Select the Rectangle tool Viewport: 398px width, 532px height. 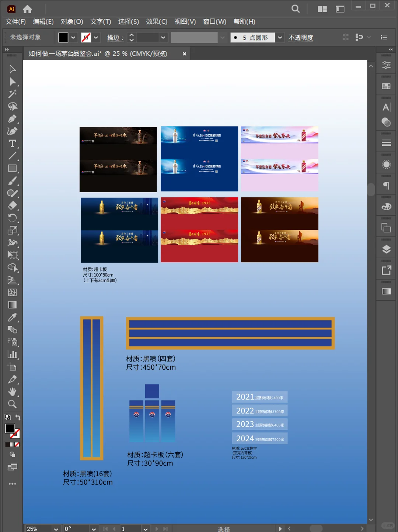tap(13, 168)
